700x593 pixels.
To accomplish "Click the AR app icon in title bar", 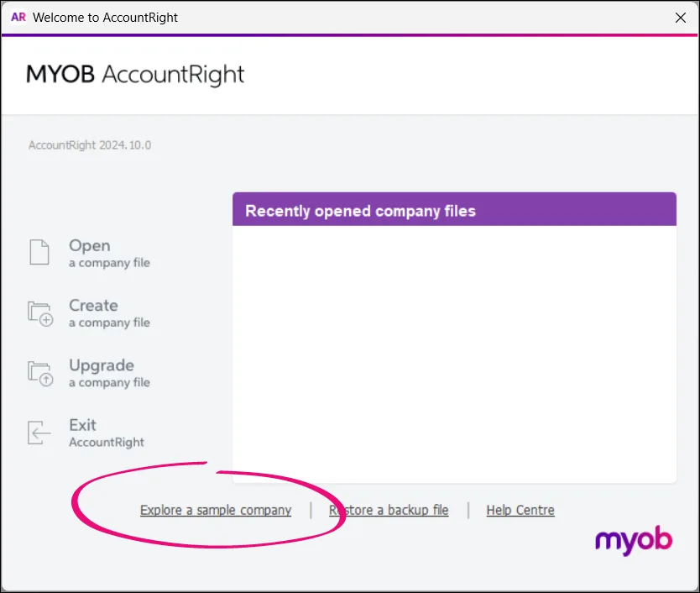I will click(x=18, y=17).
